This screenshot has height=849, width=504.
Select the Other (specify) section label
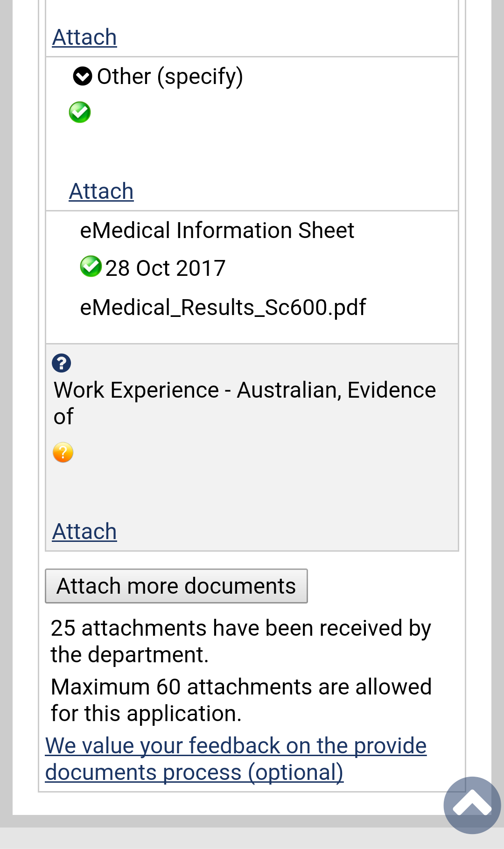coord(170,77)
